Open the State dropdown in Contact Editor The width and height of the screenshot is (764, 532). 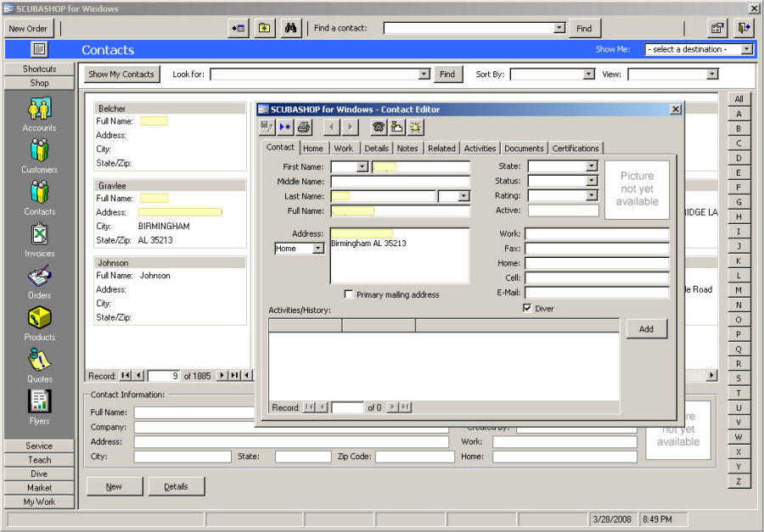pos(592,166)
